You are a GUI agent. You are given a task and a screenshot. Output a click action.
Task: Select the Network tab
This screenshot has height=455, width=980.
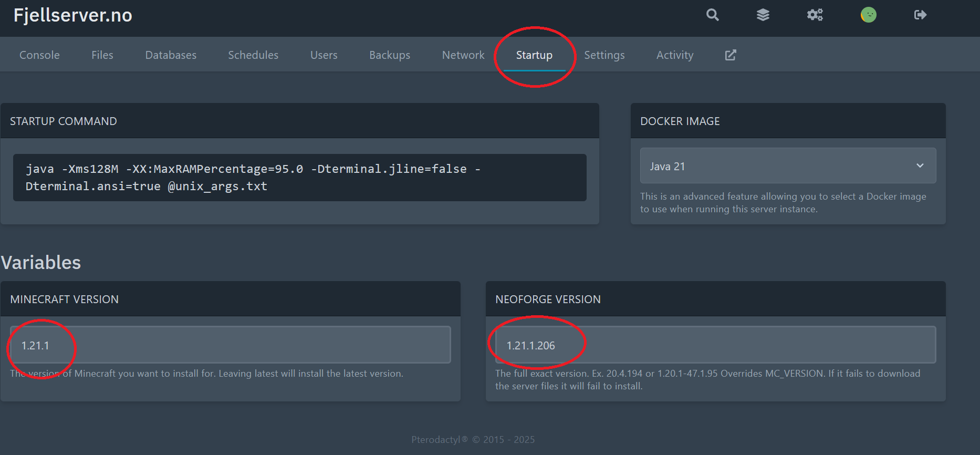click(463, 55)
